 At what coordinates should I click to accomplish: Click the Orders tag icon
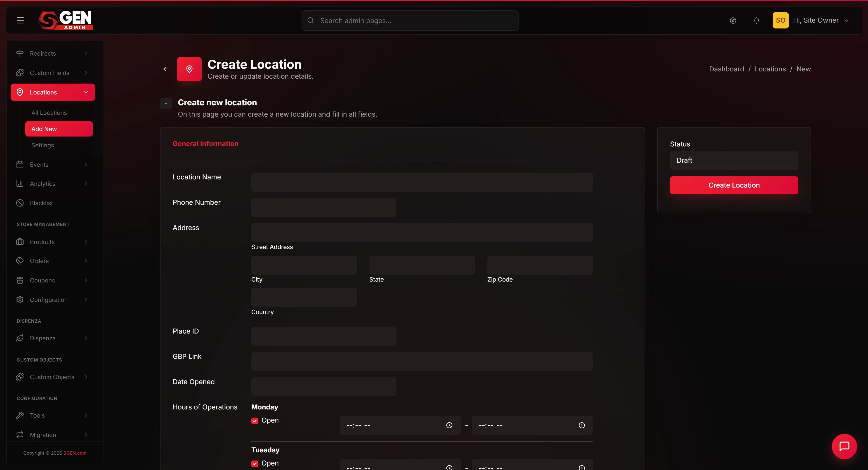pyautogui.click(x=20, y=261)
